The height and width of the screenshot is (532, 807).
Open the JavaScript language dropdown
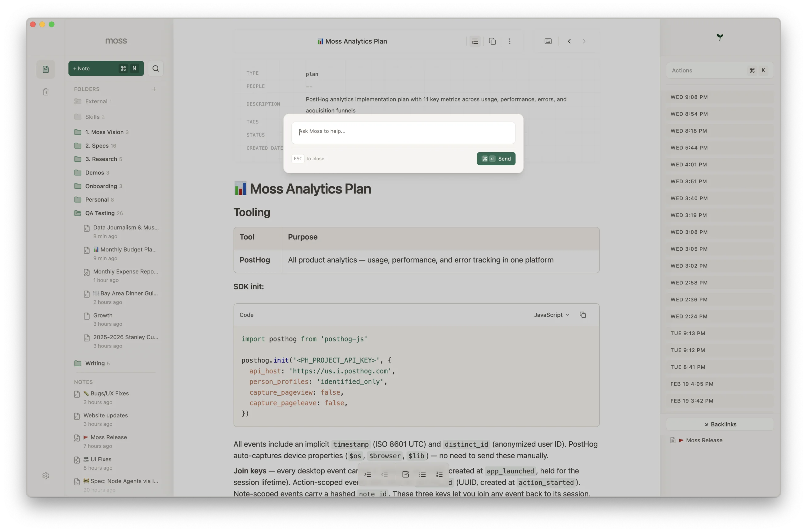551,315
